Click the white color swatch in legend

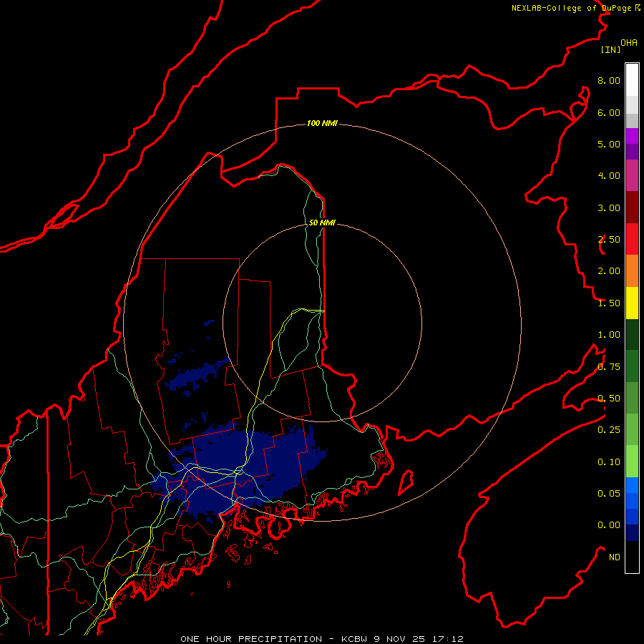632,80
